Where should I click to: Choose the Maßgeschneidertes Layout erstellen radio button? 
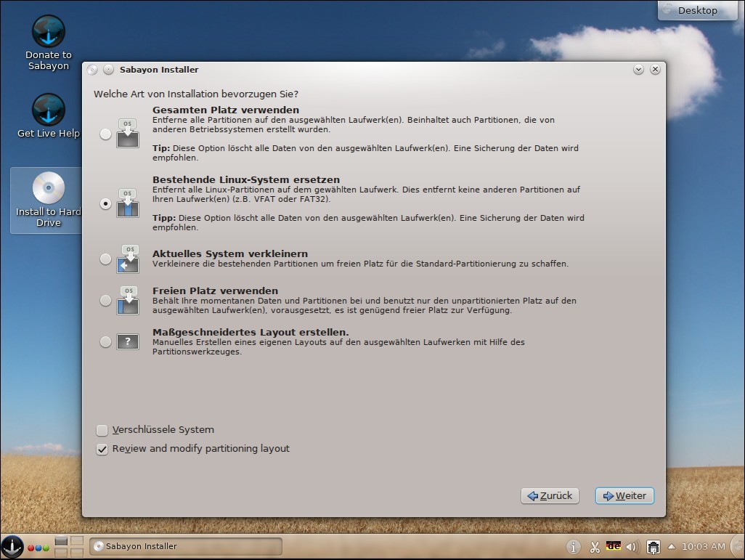pyautogui.click(x=105, y=342)
